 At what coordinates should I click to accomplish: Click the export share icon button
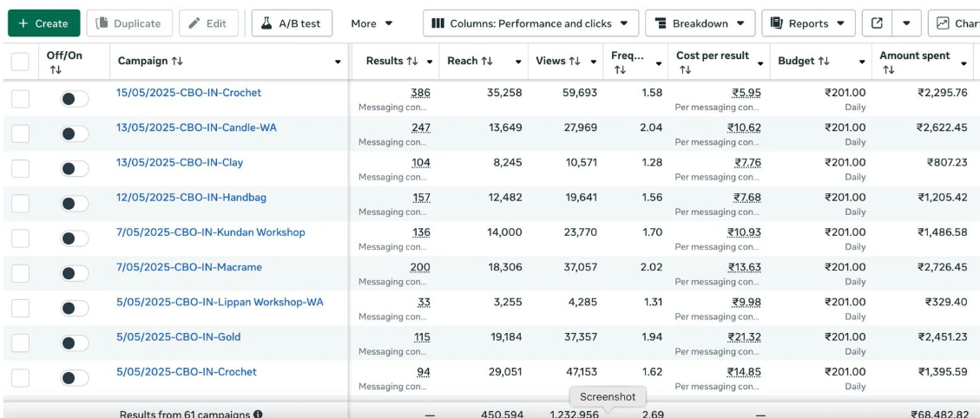click(x=877, y=23)
